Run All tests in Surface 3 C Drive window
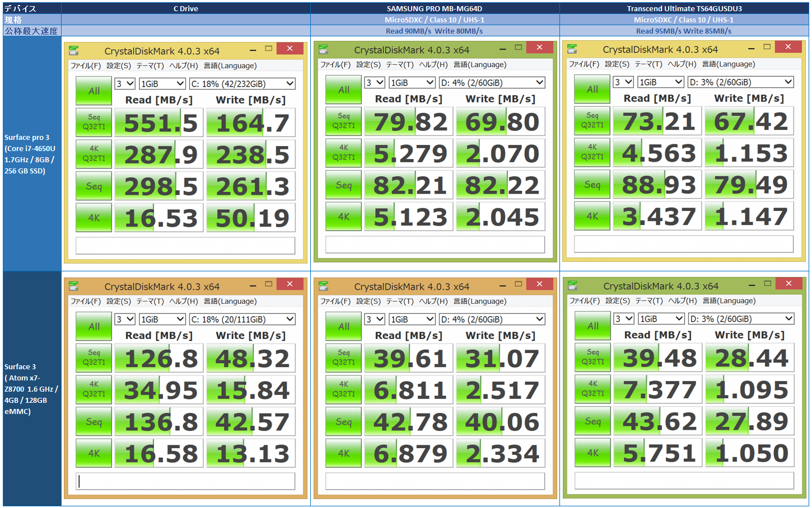The width and height of the screenshot is (812, 508). 94,326
